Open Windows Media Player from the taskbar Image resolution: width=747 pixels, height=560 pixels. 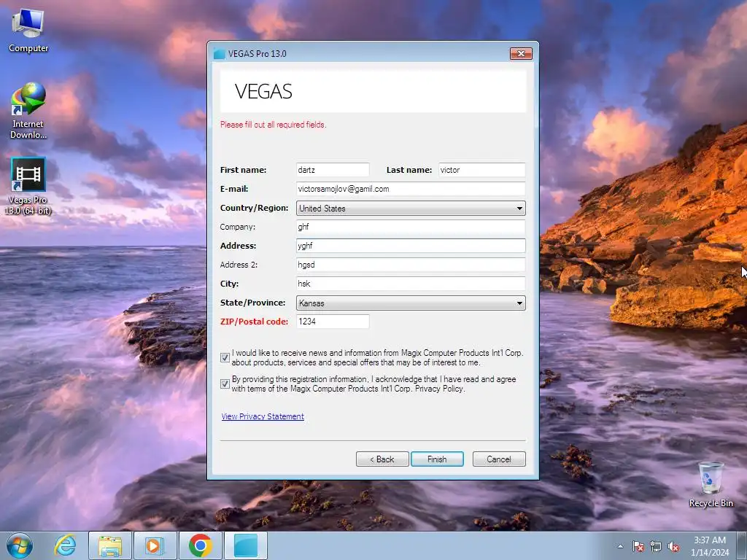coord(155,545)
